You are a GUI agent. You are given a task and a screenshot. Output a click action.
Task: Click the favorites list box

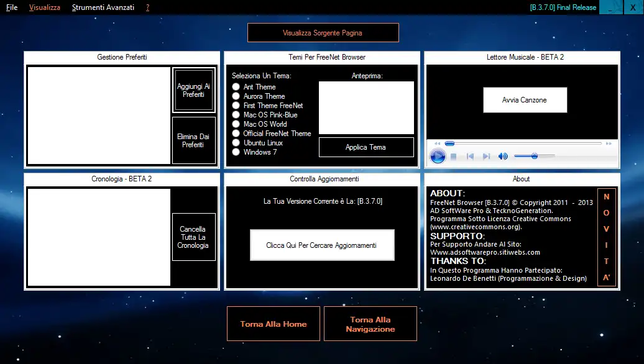click(x=99, y=116)
